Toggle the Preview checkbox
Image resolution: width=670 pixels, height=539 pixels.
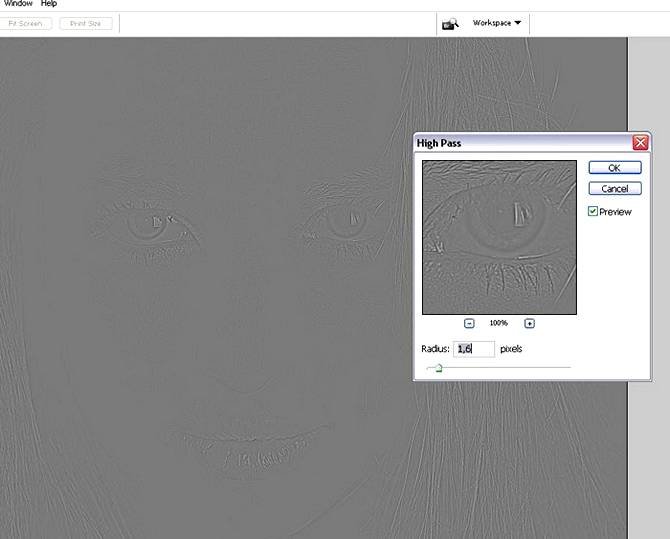tap(593, 211)
